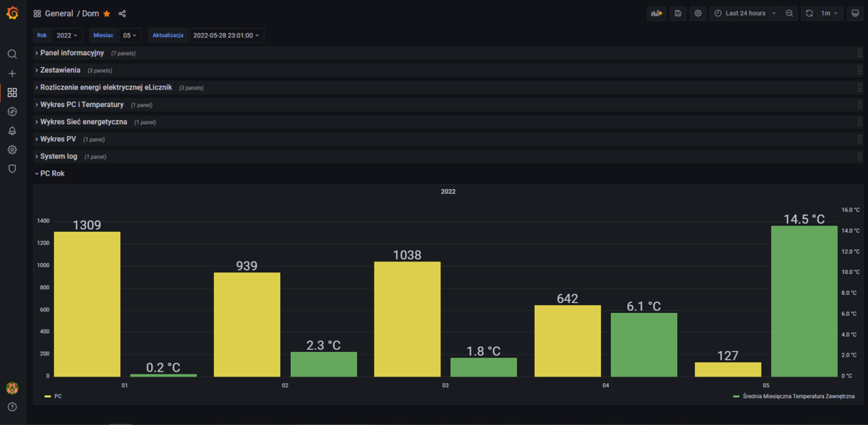This screenshot has height=425, width=868.
Task: Collapse the PC Rok row
Action: [52, 173]
